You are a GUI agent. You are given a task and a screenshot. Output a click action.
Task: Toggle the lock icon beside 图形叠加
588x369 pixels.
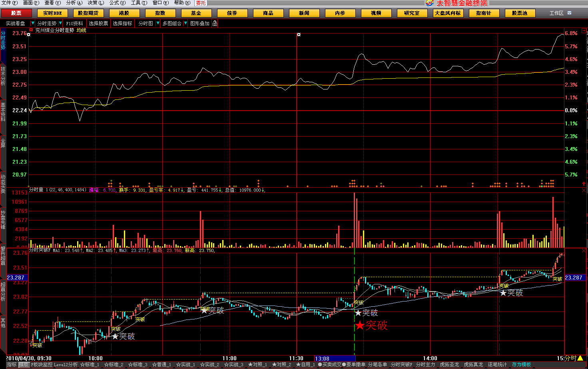215,24
